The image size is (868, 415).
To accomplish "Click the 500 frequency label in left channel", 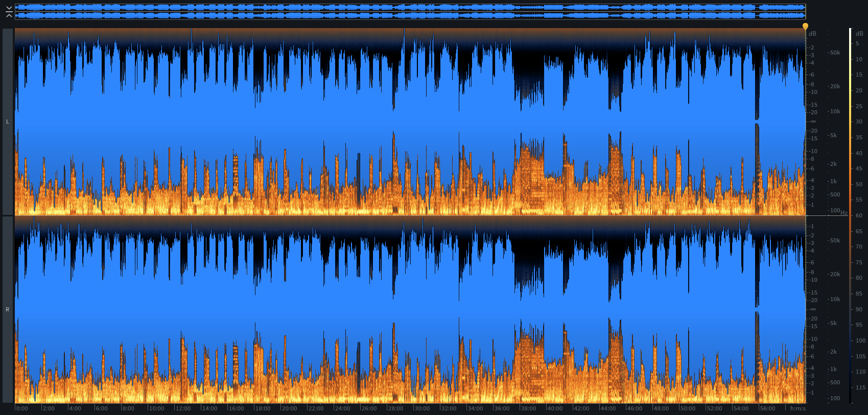I will point(835,194).
